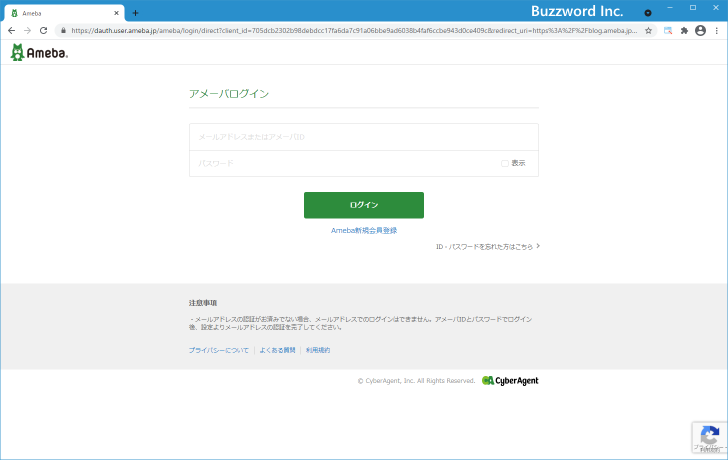The width and height of the screenshot is (728, 460).
Task: Click the CyberAgent logo in footer
Action: click(510, 381)
